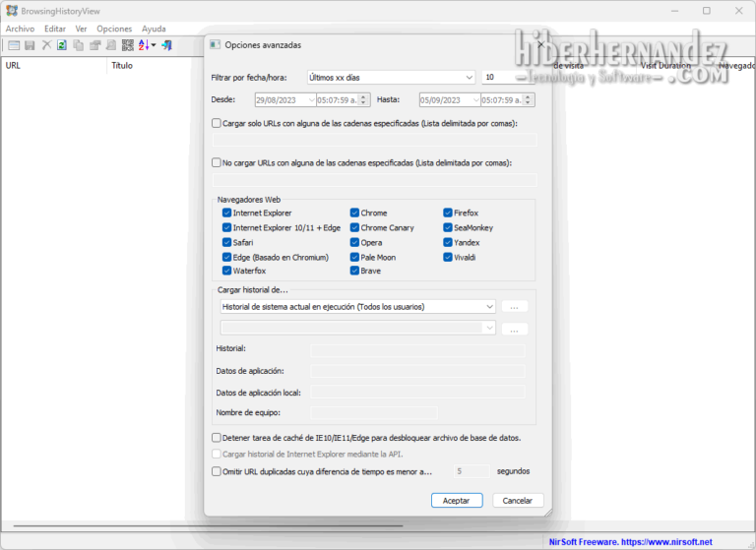This screenshot has width=756, height=550.
Task: Click the Exit door toolbar icon
Action: pos(167,45)
